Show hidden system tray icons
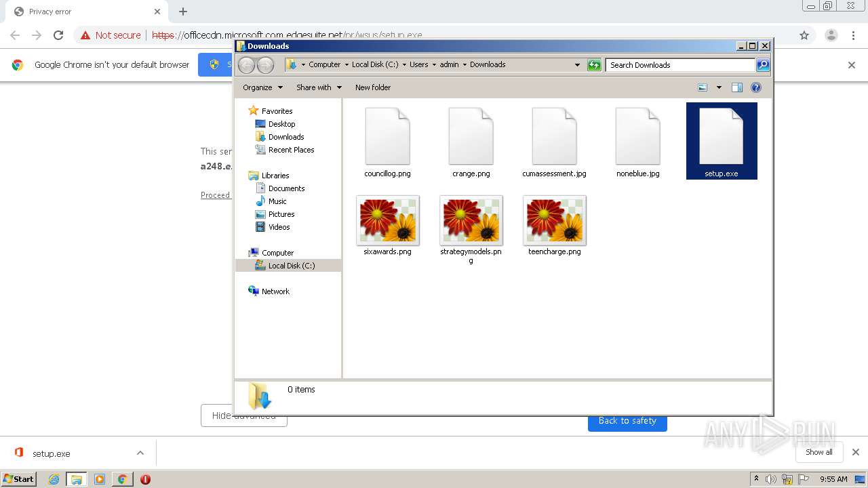868x488 pixels. pyautogui.click(x=756, y=479)
